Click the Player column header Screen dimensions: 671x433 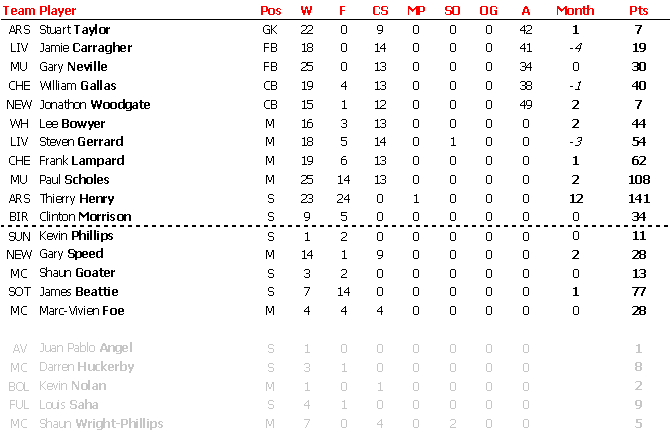coord(57,11)
